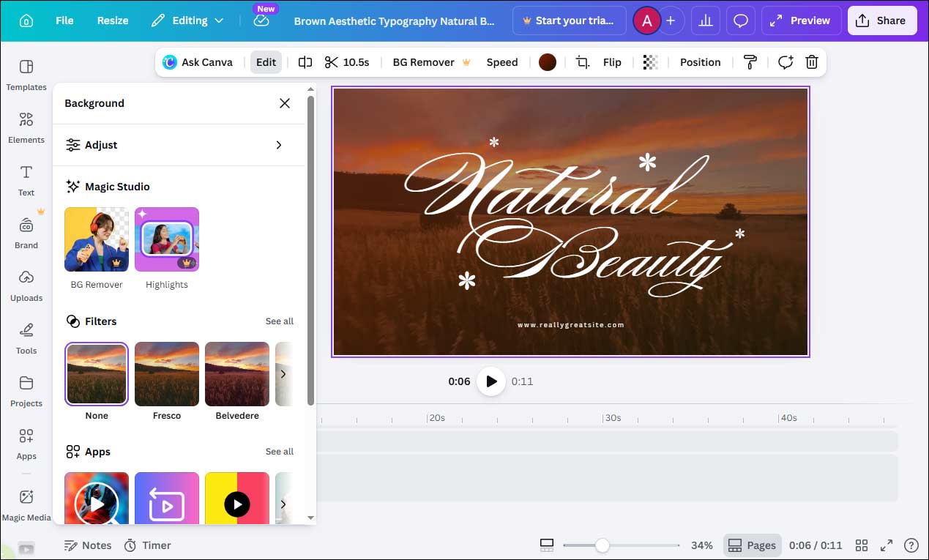Click the Share button
This screenshot has height=560, width=929.
point(882,20)
